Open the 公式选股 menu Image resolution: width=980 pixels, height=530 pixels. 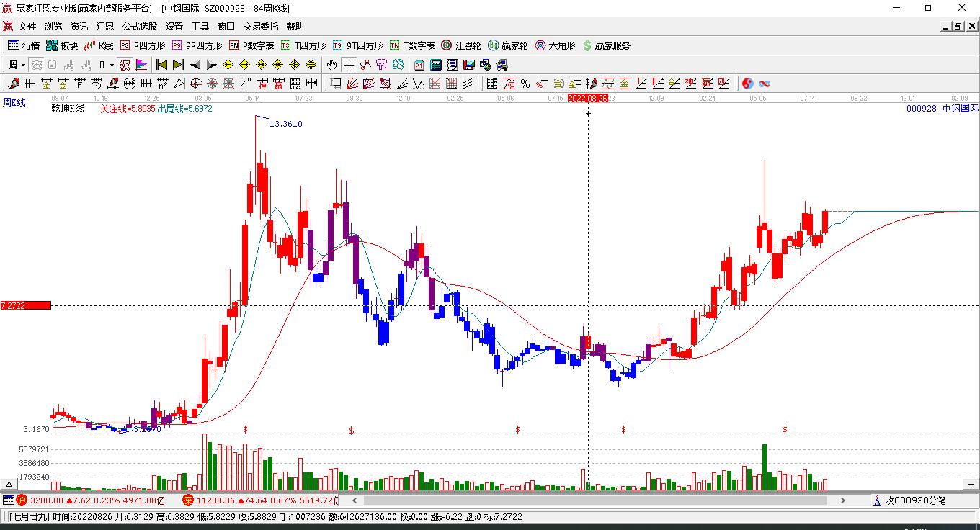coord(140,26)
